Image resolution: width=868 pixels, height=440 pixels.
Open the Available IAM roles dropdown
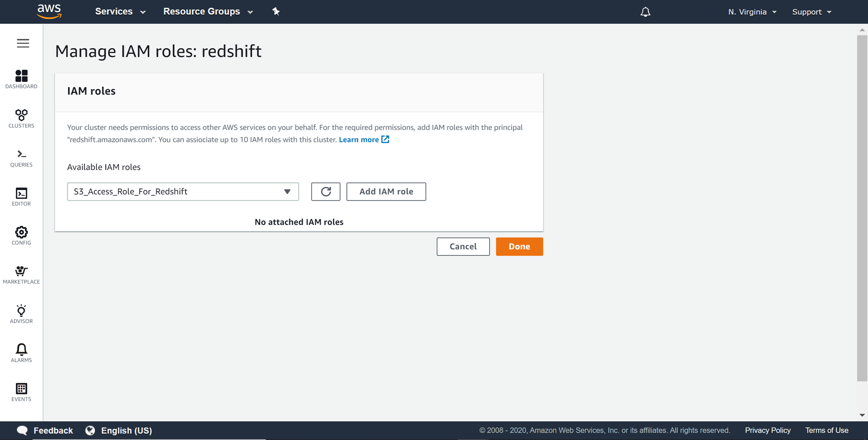183,192
